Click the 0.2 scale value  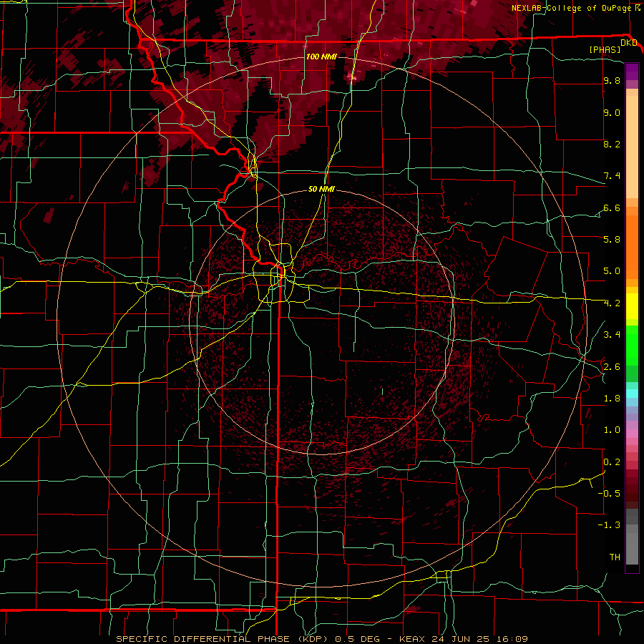612,462
